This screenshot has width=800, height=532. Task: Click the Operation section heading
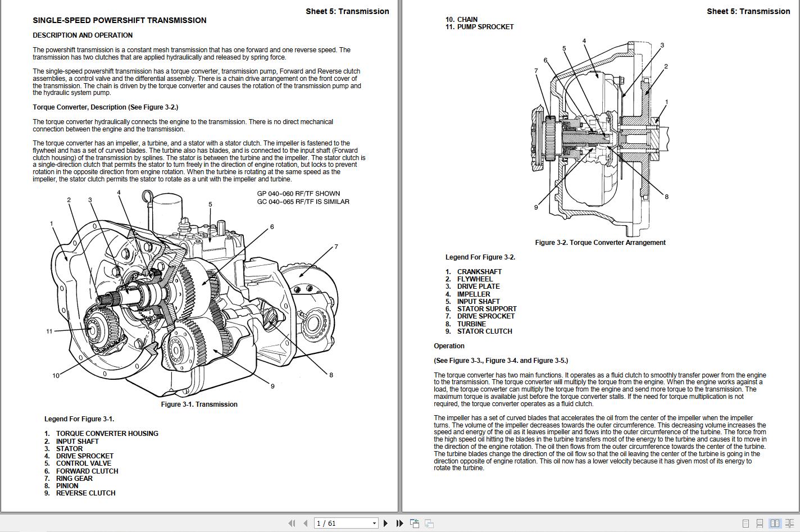point(449,346)
